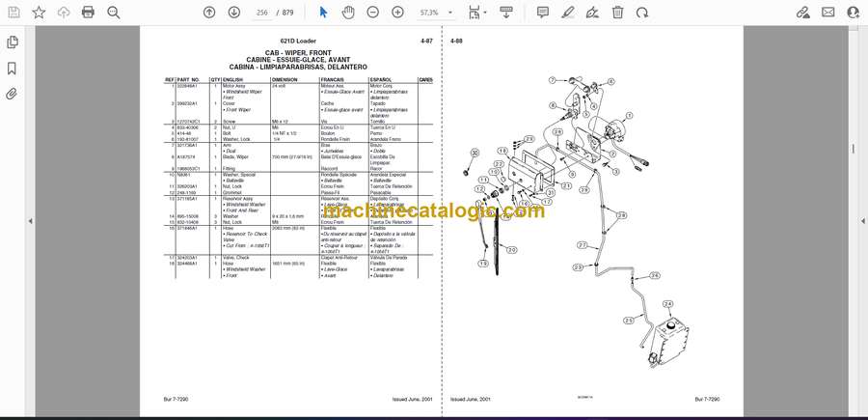This screenshot has width=868, height=420.
Task: Click callout number 1 near wiper motor
Action: (x=628, y=116)
